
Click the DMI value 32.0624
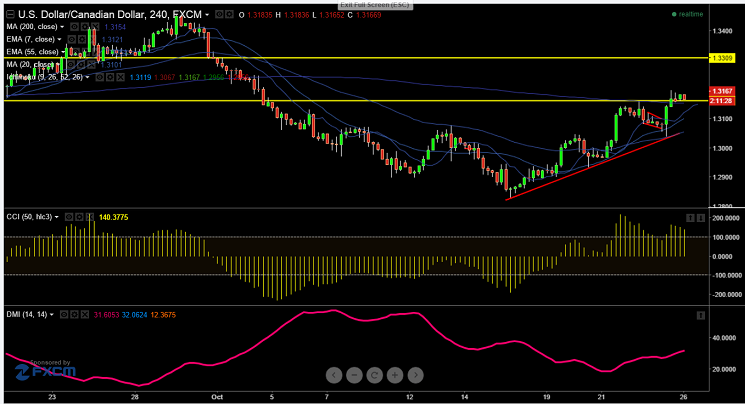click(x=134, y=315)
